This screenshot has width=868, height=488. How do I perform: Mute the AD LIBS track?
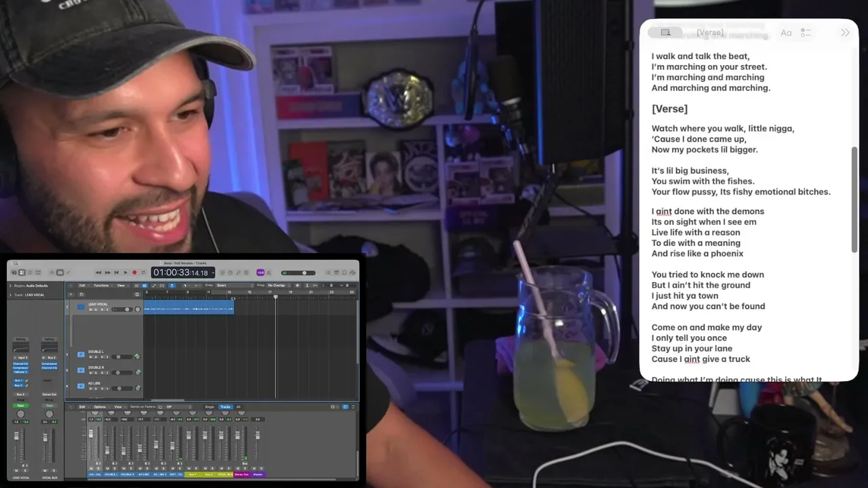90,388
